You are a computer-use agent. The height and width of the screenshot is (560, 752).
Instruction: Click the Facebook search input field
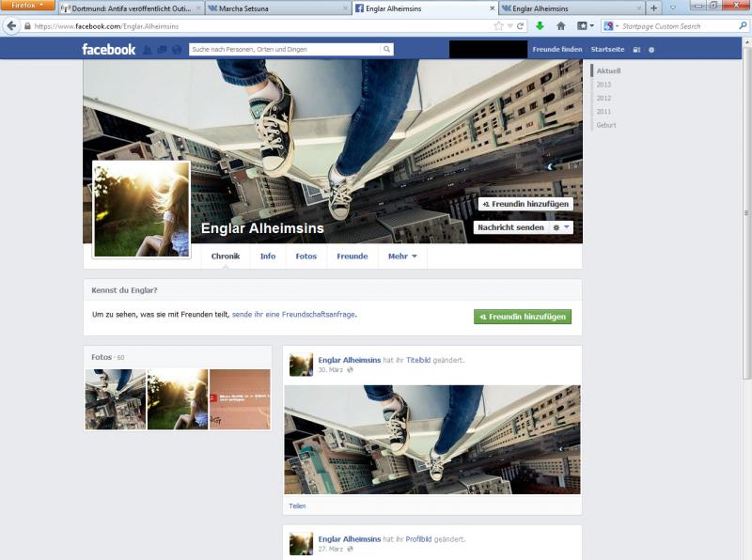coord(282,49)
